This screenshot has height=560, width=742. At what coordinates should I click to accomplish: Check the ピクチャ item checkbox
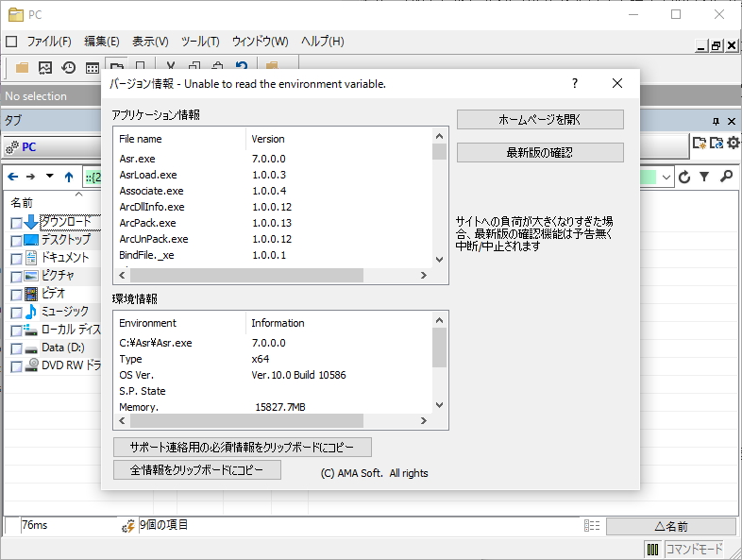pos(16,277)
